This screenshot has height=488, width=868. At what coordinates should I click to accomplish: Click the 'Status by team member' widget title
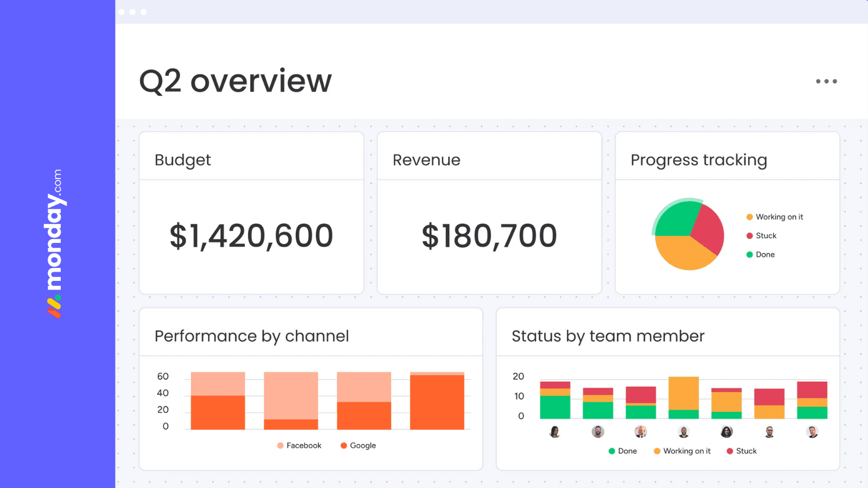[608, 336]
